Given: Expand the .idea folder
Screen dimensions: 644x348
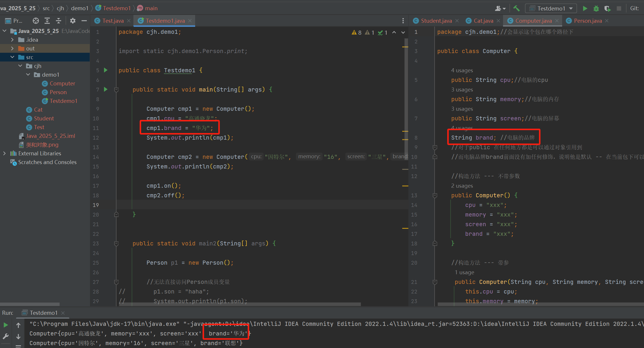Looking at the screenshot, I should [12, 40].
